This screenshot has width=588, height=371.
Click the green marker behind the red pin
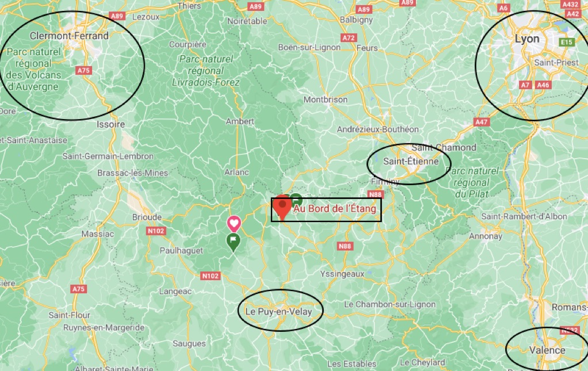pyautogui.click(x=296, y=199)
